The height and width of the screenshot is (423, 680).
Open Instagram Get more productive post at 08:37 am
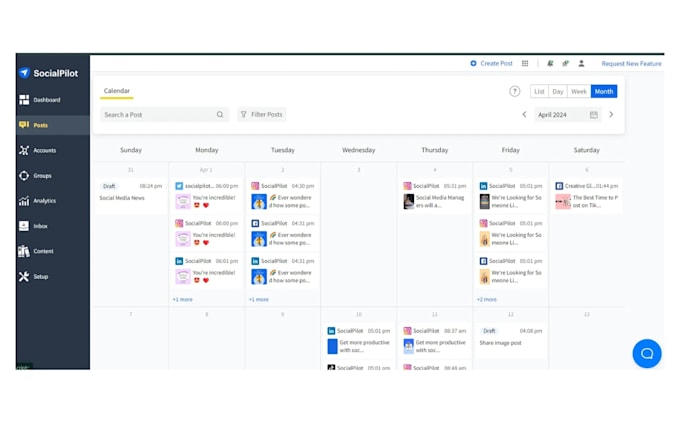[x=435, y=341]
